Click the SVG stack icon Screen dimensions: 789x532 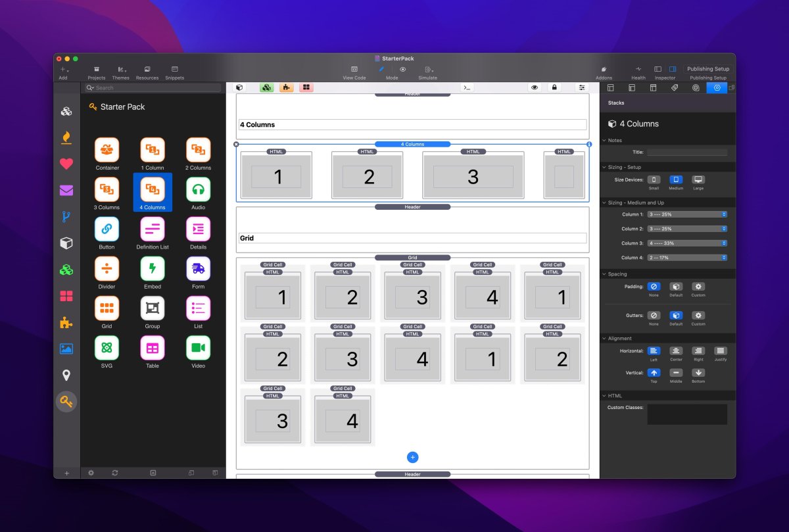[107, 347]
